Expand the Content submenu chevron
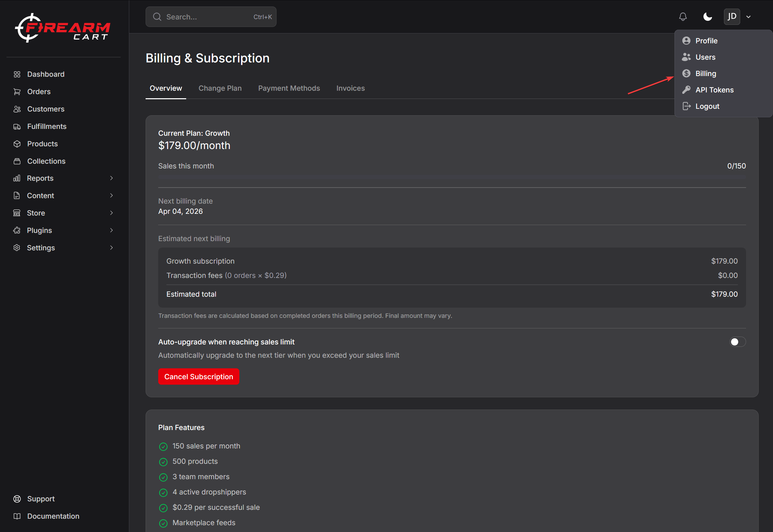The image size is (773, 532). 111,196
